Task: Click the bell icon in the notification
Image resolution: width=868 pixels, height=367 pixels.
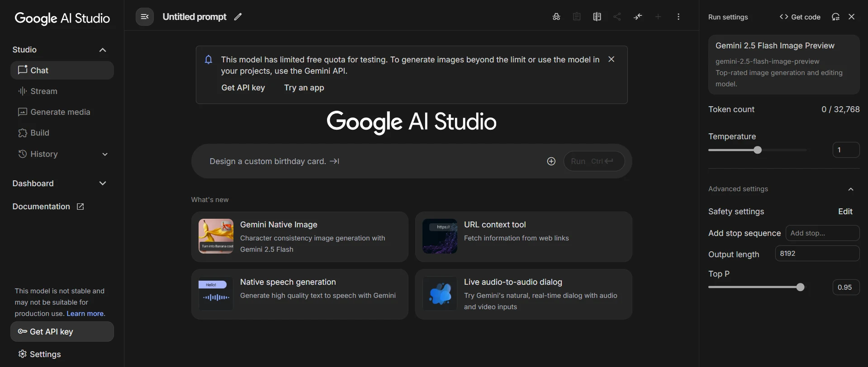Action: coord(209,60)
